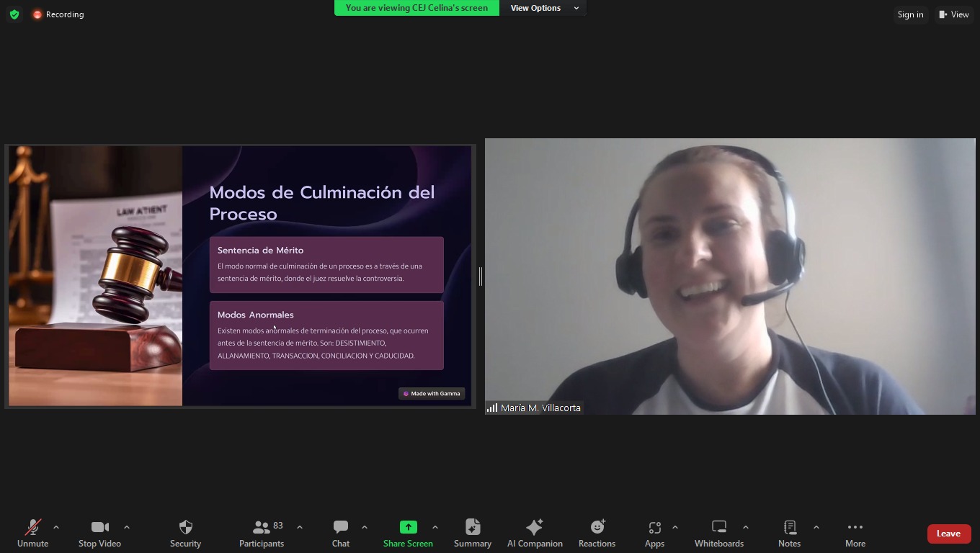Click the Sign in button
This screenshot has height=553, width=980.
[x=910, y=14]
